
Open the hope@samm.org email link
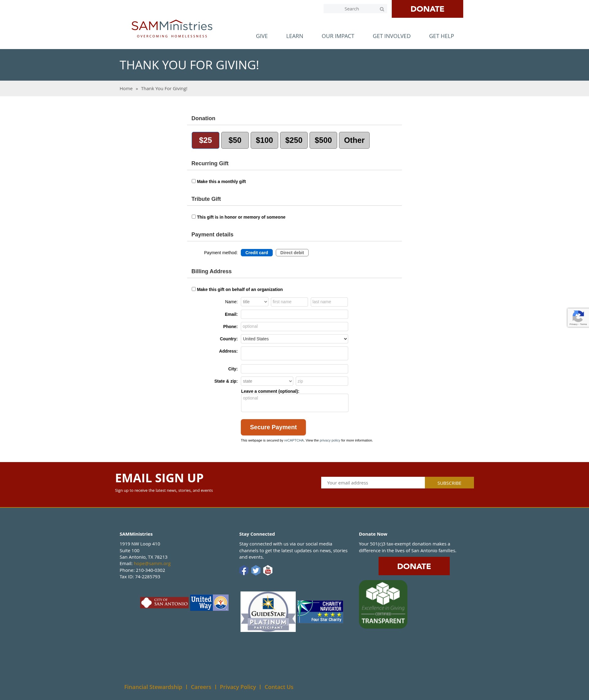point(152,563)
